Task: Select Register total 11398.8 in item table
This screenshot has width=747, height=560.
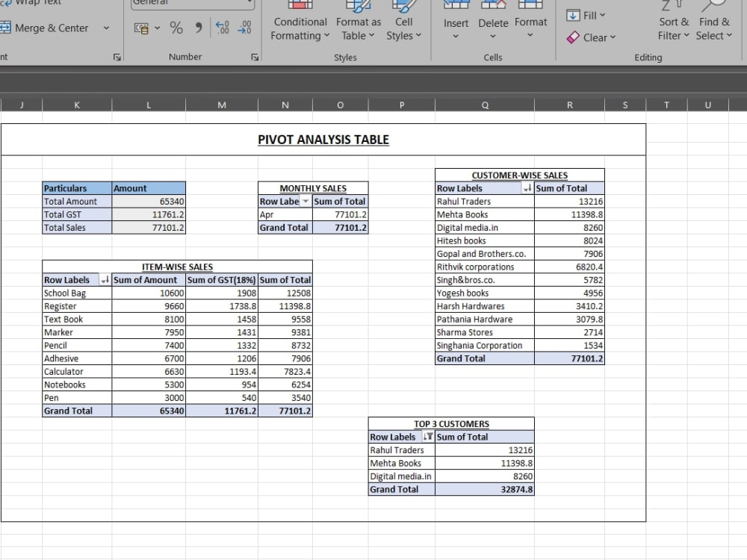Action: [285, 306]
